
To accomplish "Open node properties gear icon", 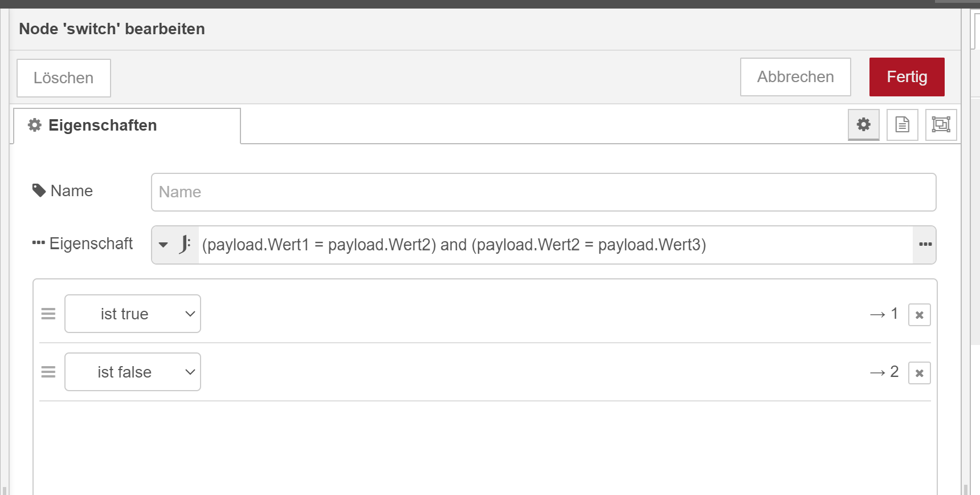I will point(863,124).
